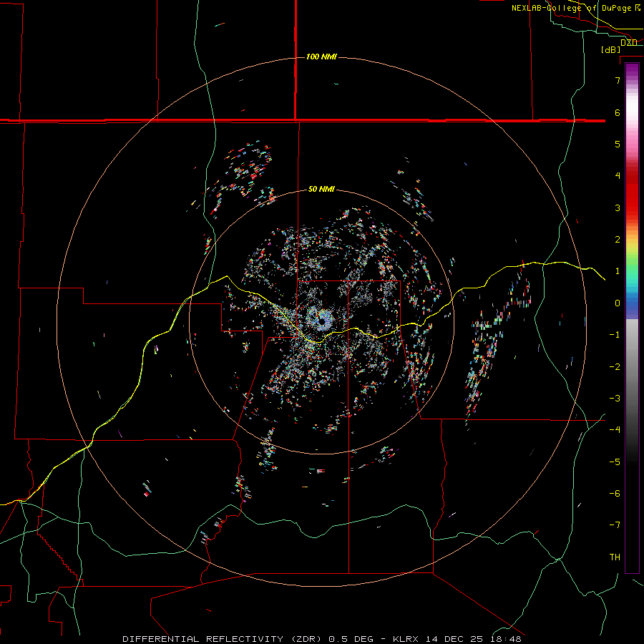Click the "-1" value on the scale
644x644 pixels.
[x=615, y=335]
